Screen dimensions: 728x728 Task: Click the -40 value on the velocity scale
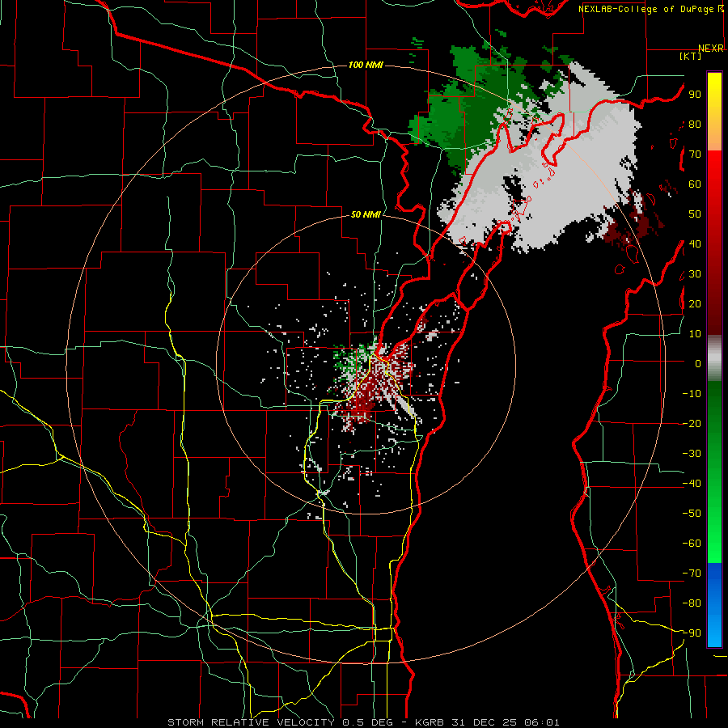(x=692, y=484)
